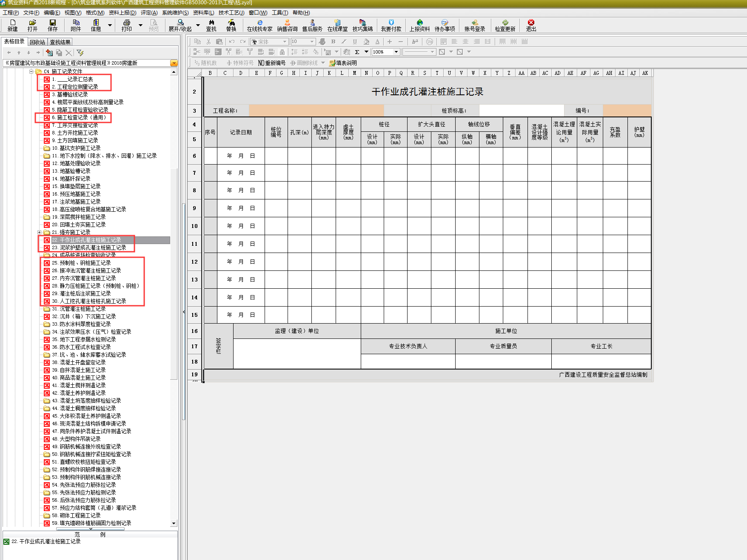
Task: Click the 在线找专家 online expert icon
Action: (259, 25)
